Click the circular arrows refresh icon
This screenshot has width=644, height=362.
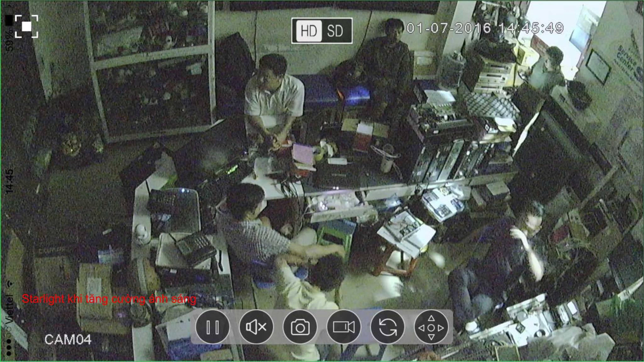click(387, 327)
